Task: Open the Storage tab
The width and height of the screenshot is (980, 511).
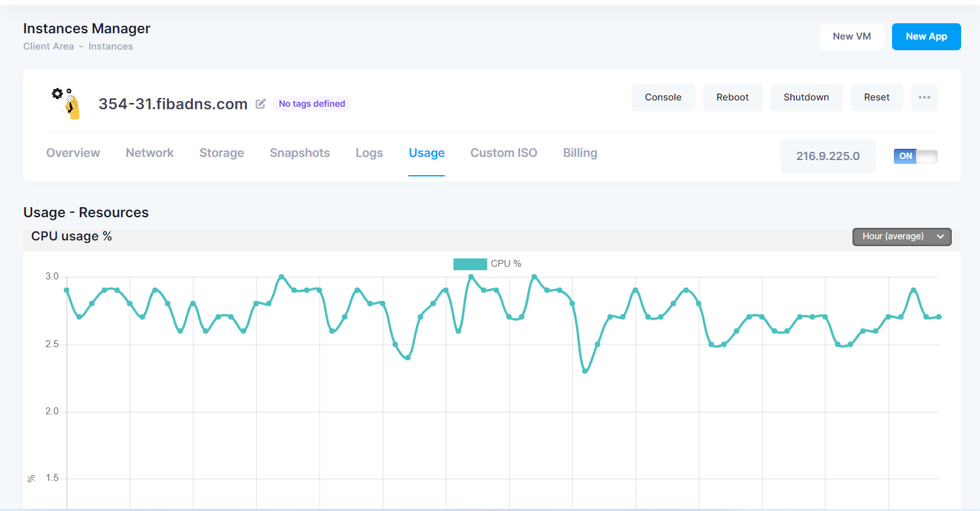Action: tap(222, 153)
